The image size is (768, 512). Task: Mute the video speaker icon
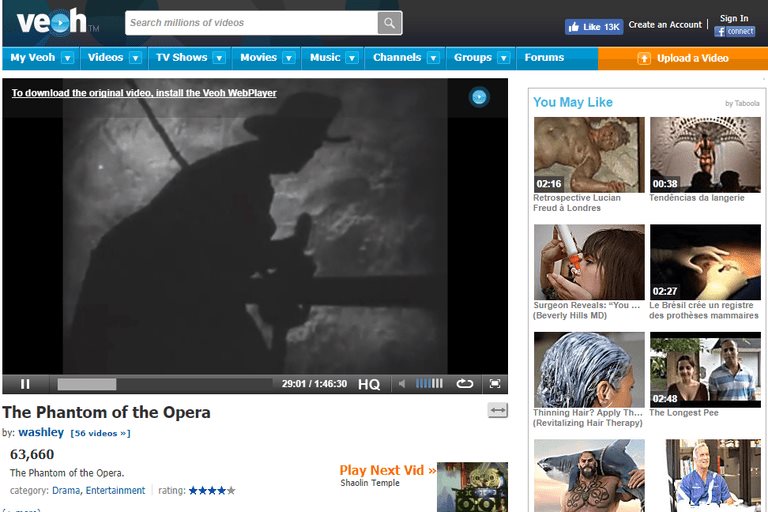click(402, 384)
